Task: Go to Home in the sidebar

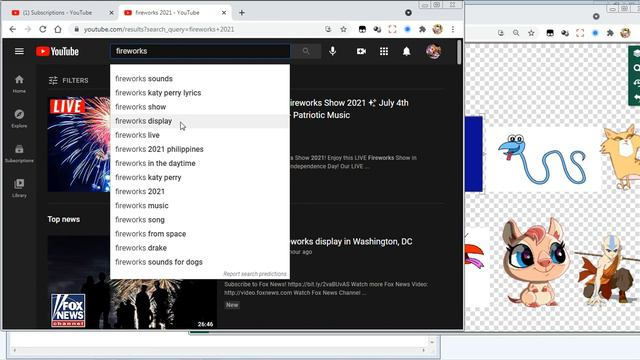Action: [x=19, y=84]
